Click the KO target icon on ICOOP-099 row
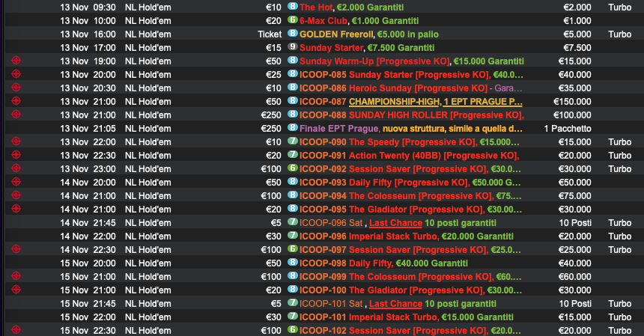Image resolution: width=644 pixels, height=336 pixels. click(x=16, y=276)
